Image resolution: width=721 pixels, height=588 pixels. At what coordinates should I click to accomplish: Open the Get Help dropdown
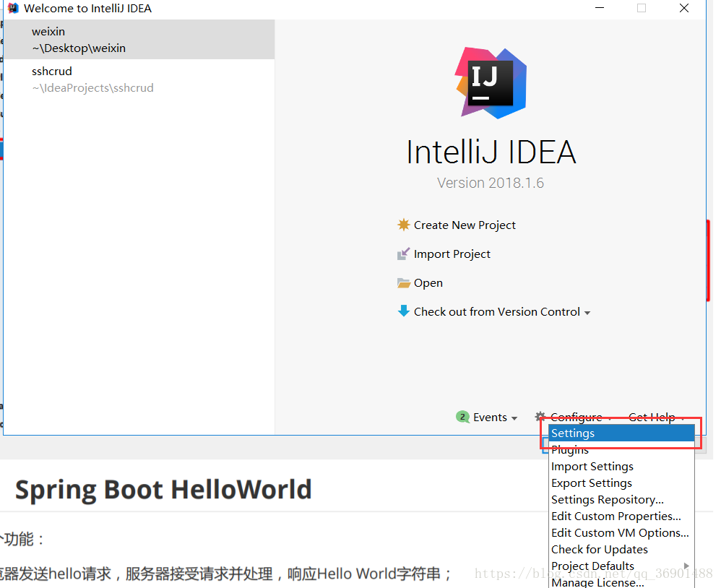(656, 417)
